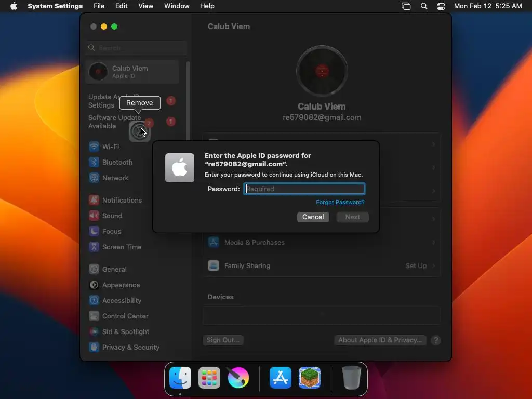
Task: Click the Devices section heading
Action: 220,297
